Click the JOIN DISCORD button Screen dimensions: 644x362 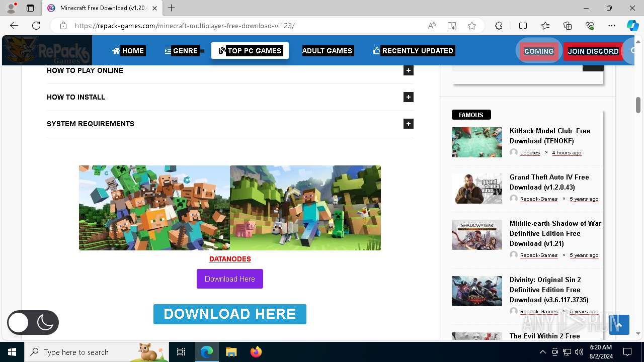point(593,51)
